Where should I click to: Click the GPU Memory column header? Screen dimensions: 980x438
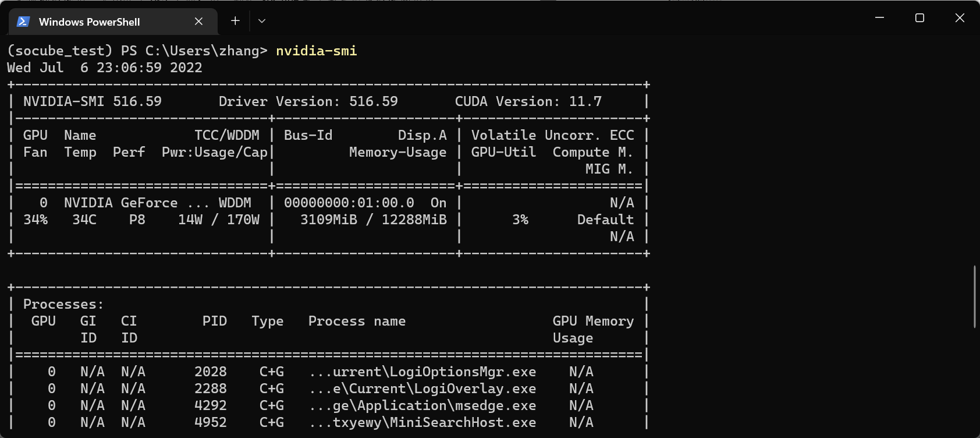[x=593, y=321]
